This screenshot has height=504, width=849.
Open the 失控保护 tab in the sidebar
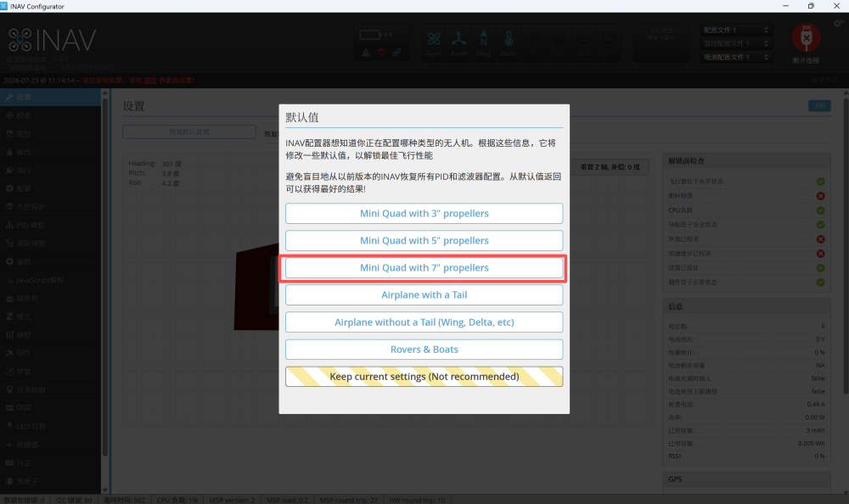coord(50,207)
